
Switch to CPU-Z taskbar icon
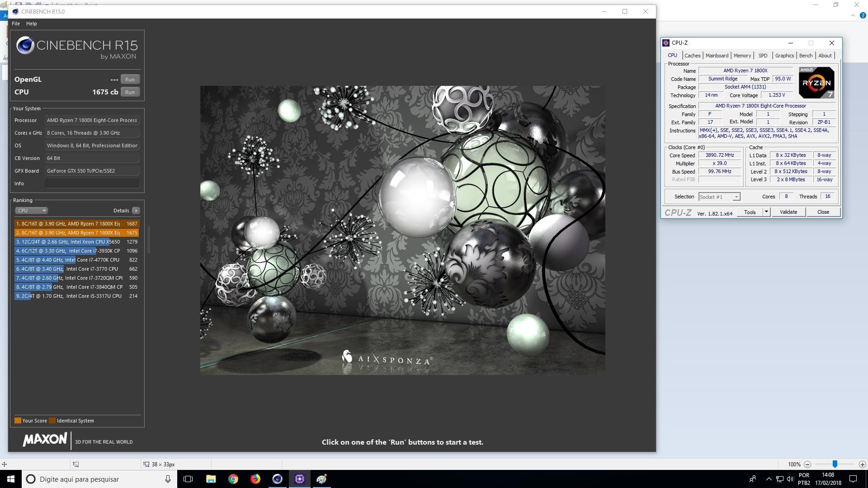click(299, 479)
